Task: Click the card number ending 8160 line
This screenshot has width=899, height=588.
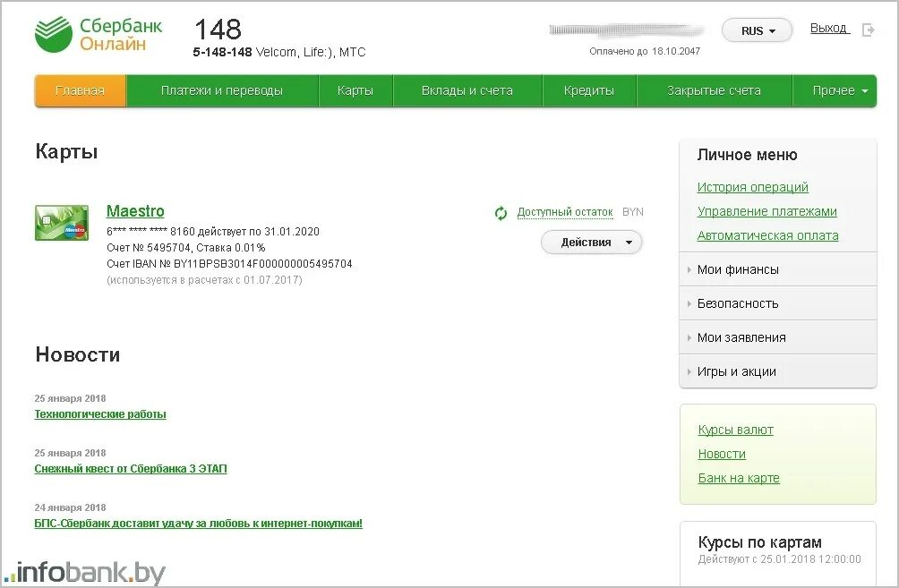Action: tap(213, 232)
